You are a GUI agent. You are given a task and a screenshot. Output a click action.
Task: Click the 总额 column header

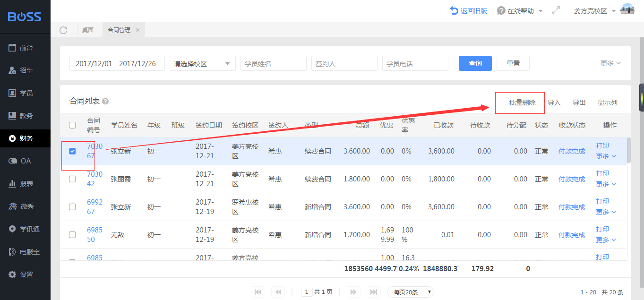[362, 125]
